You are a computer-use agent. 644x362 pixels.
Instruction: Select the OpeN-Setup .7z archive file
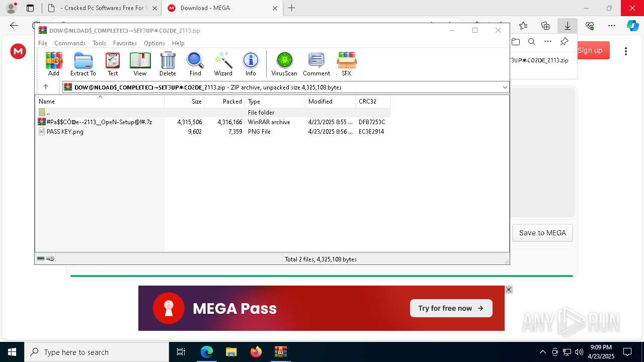213,122
